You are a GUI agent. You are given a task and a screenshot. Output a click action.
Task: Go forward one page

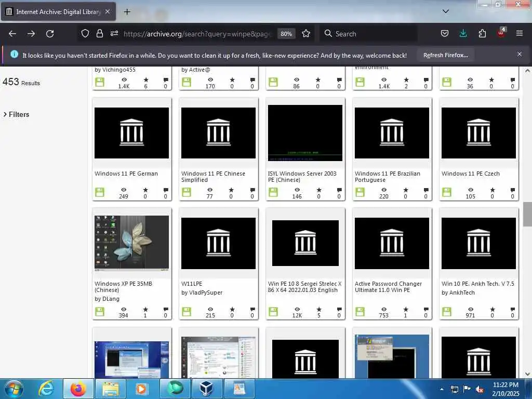click(x=31, y=34)
